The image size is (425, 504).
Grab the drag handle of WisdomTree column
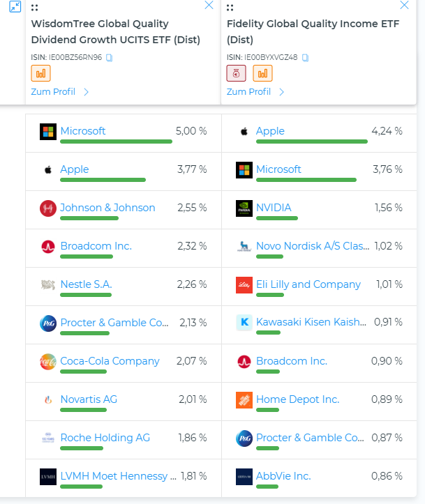point(34,7)
